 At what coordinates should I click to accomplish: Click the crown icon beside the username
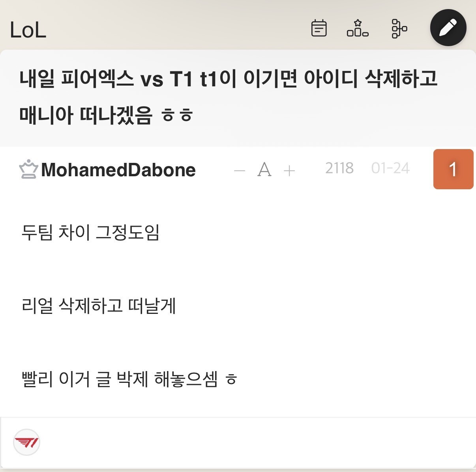pos(28,170)
